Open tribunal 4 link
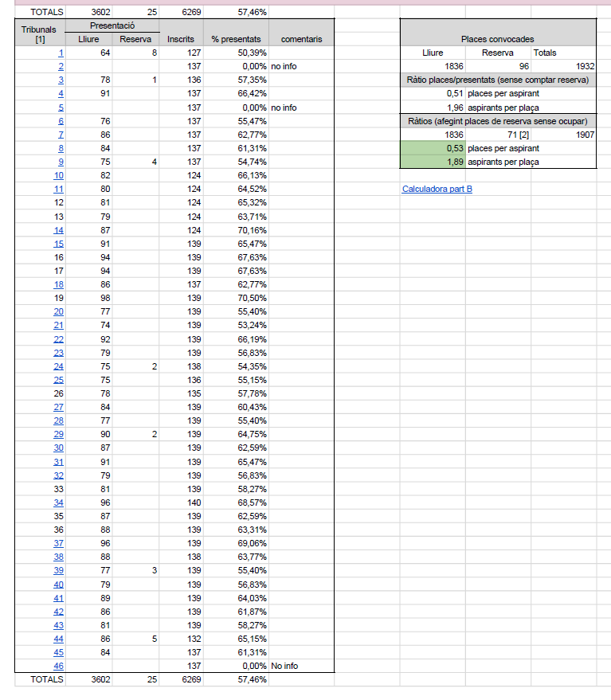Image resolution: width=611 pixels, height=700 pixels. (61, 93)
